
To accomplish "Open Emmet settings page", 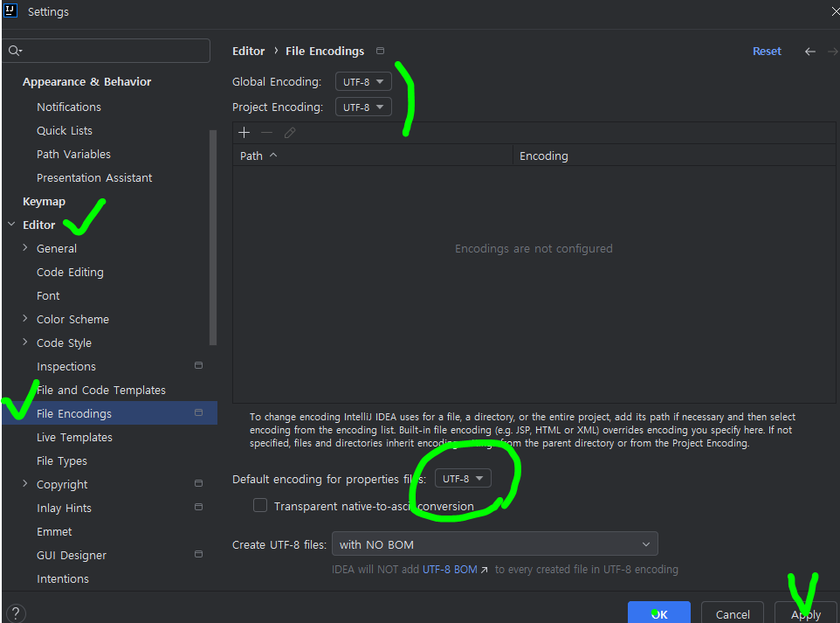I will [54, 531].
